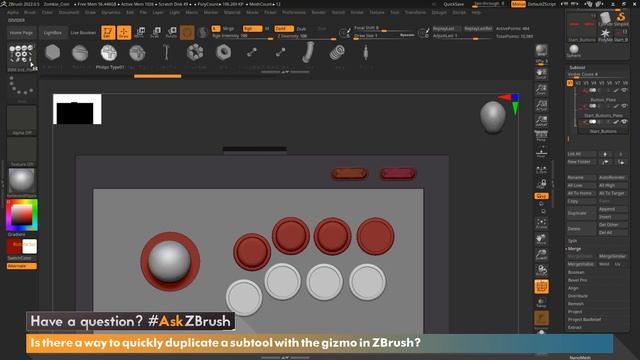Viewport: 640px width, 360px height.
Task: Select the red main color swatch
Action: tap(13, 247)
